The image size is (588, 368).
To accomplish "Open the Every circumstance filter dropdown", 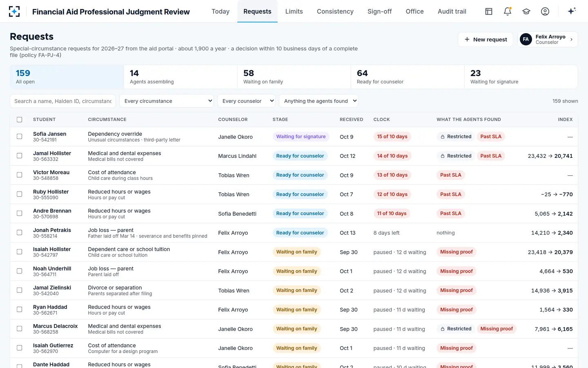I will pyautogui.click(x=167, y=101).
